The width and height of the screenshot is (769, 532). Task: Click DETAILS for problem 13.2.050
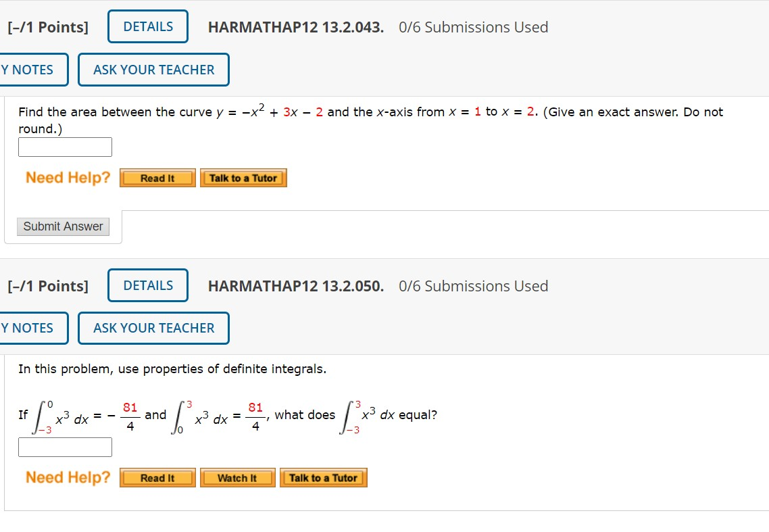pyautogui.click(x=147, y=285)
